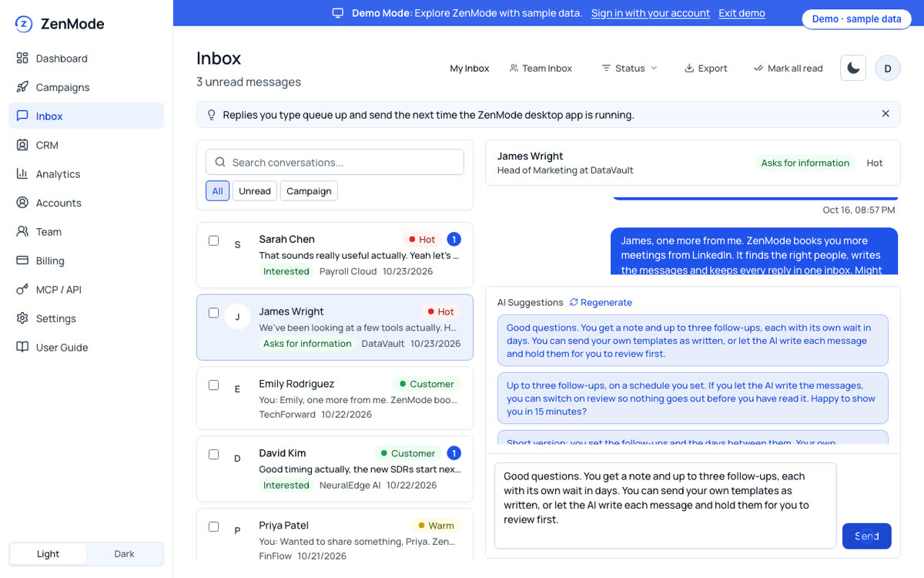Click the Demo · sample data badge
The width and height of the screenshot is (924, 578).
point(856,19)
